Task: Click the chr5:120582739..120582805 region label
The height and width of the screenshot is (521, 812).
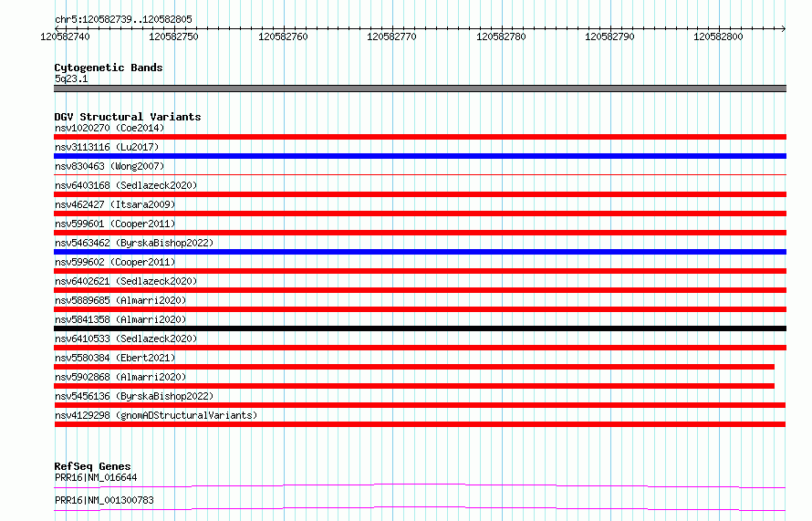Action: pos(123,19)
